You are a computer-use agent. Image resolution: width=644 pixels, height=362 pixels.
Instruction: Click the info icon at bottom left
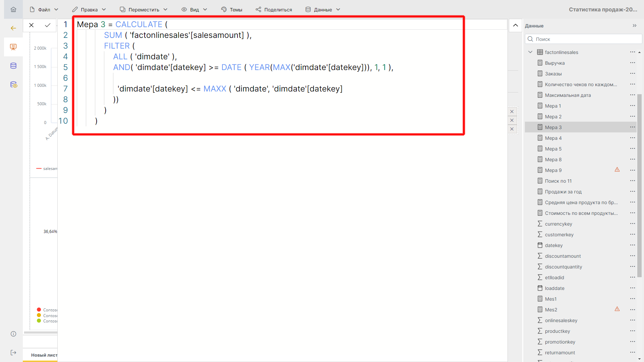(13, 334)
